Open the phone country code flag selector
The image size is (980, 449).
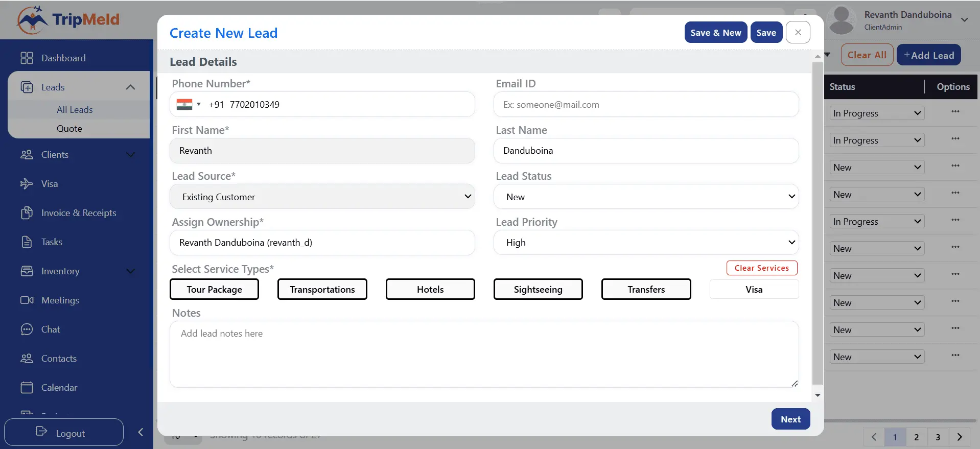click(189, 104)
